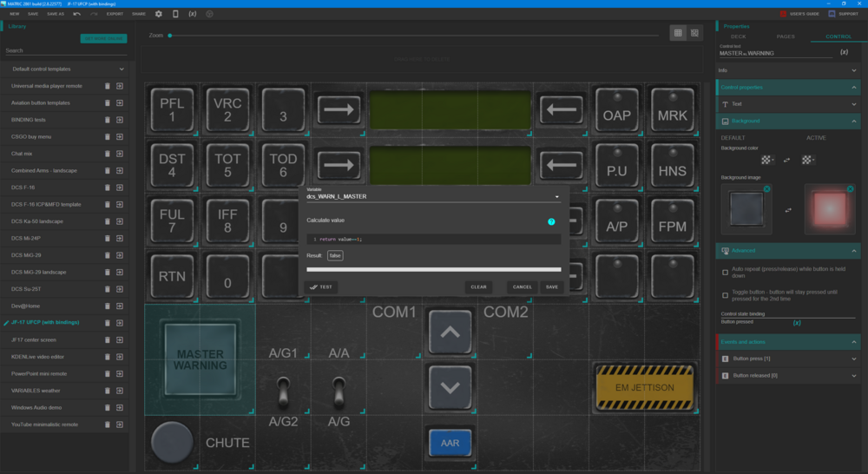This screenshot has width=868, height=474.
Task: Click swap icon between background colors
Action: click(786, 160)
